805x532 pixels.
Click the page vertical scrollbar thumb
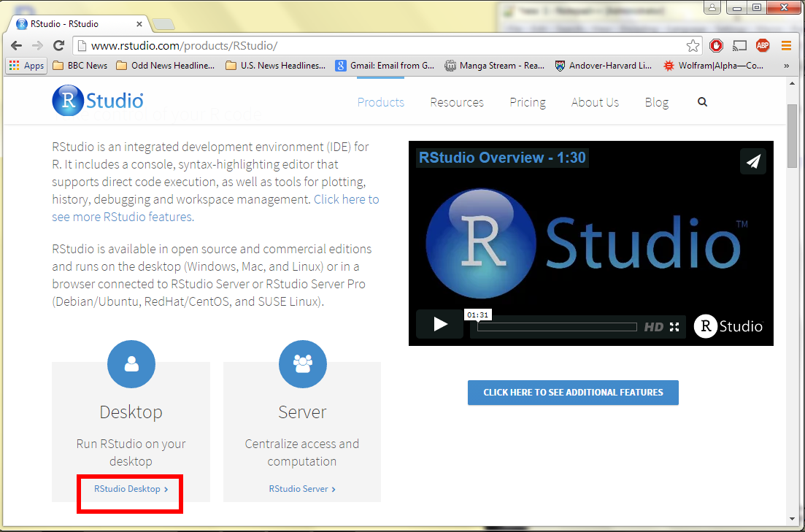792,135
